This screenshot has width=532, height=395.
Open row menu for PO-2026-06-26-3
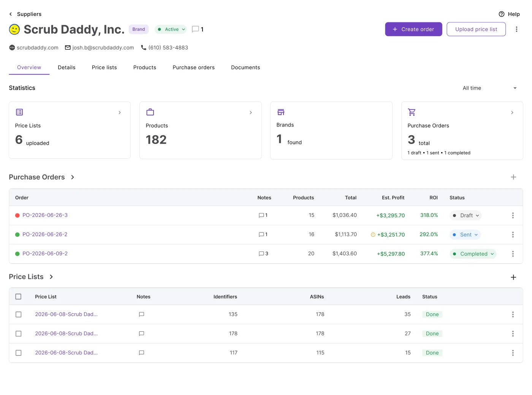pos(513,215)
